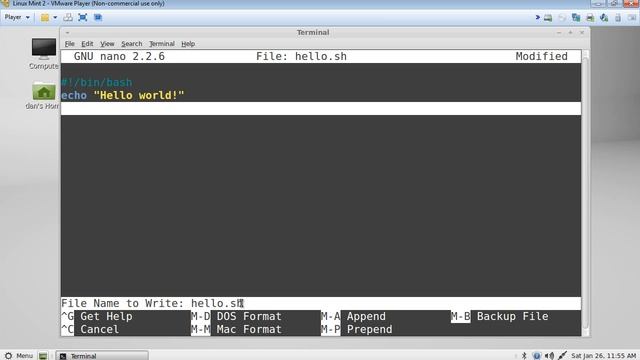Image resolution: width=640 pixels, height=360 pixels.
Task: Click the blue arrow expander in VMware device bar
Action: click(538, 17)
